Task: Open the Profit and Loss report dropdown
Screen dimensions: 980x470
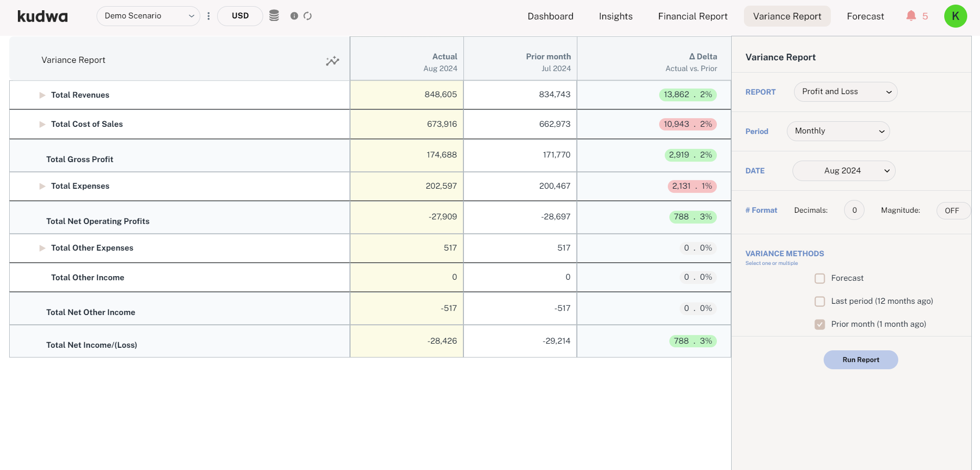Action: click(846, 92)
